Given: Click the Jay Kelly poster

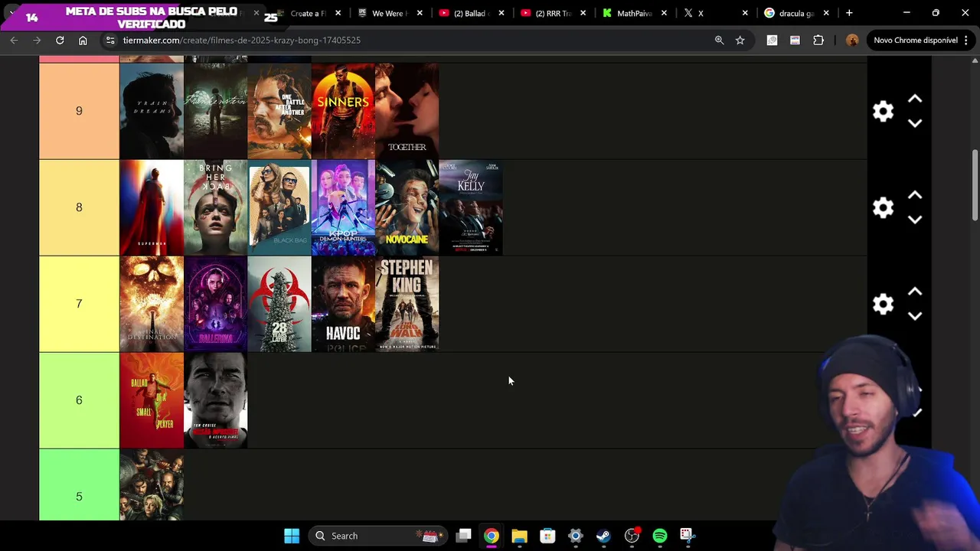Looking at the screenshot, I should 471,207.
